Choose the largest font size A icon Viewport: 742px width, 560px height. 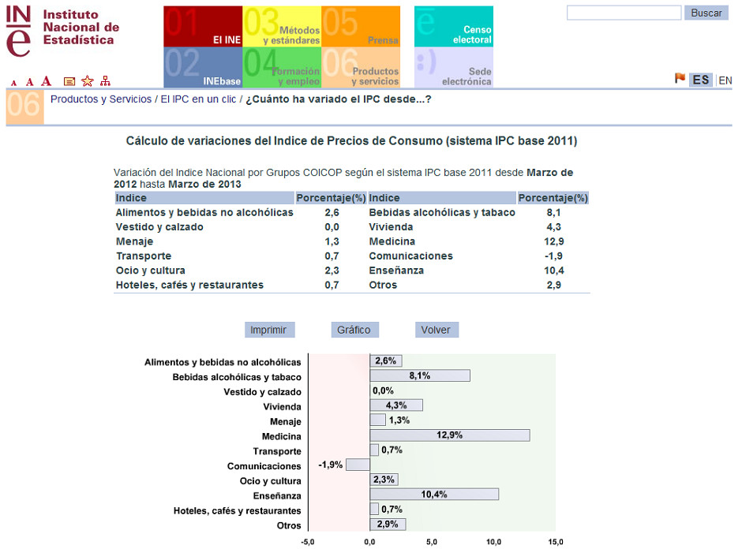click(46, 81)
